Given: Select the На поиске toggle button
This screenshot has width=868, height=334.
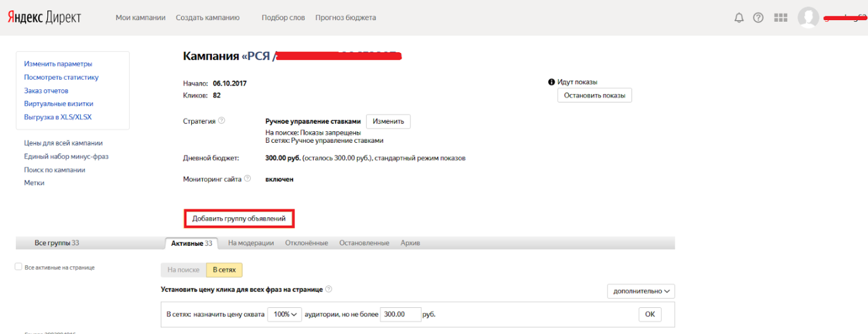Looking at the screenshot, I should pos(183,270).
